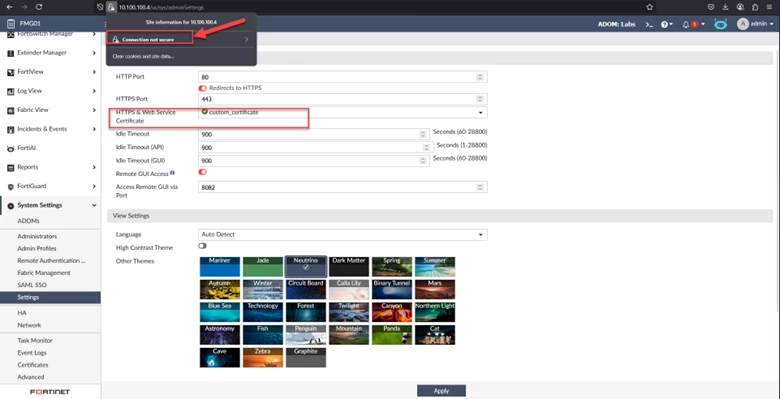Expand Reports submenu chevron
The width and height of the screenshot is (780, 399).
[x=94, y=167]
